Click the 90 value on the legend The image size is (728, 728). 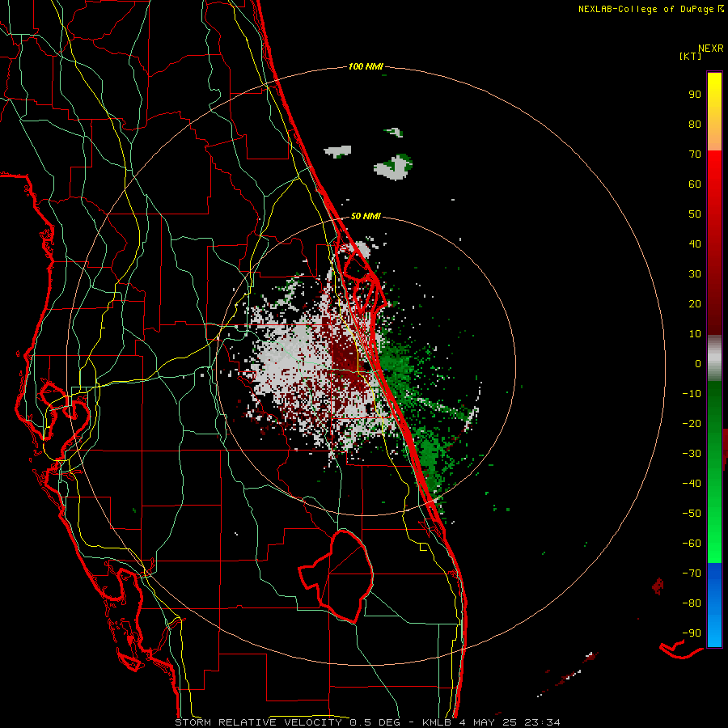click(695, 95)
